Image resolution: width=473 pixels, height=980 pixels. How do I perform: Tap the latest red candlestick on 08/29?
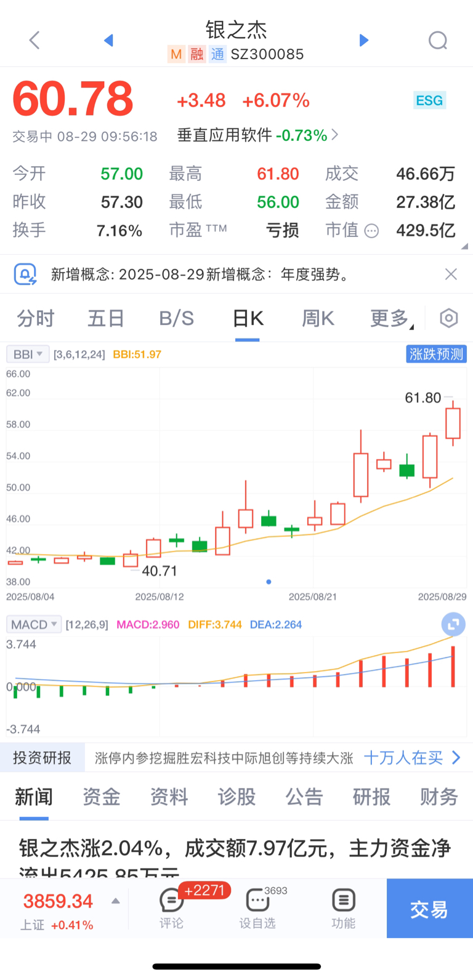[x=453, y=424]
